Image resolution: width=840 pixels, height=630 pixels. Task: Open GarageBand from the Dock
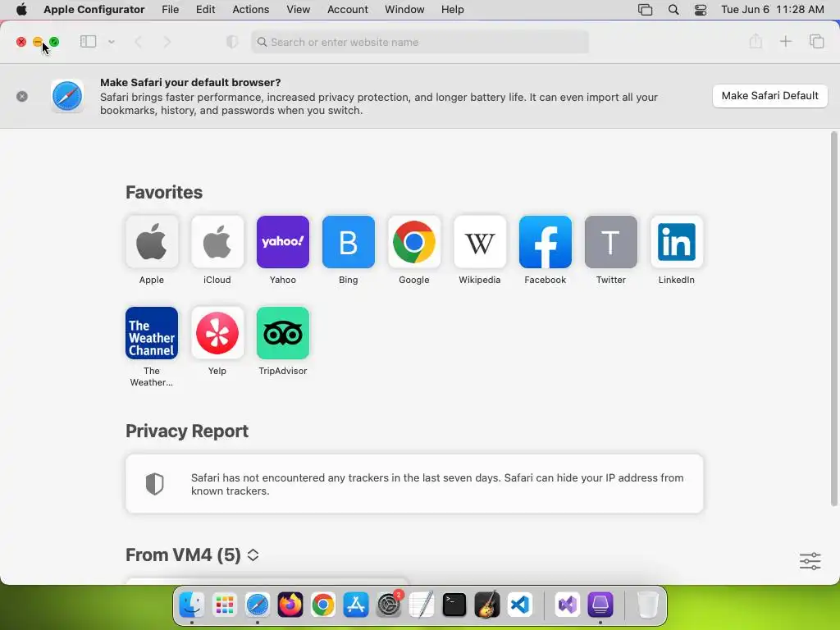[x=487, y=605]
